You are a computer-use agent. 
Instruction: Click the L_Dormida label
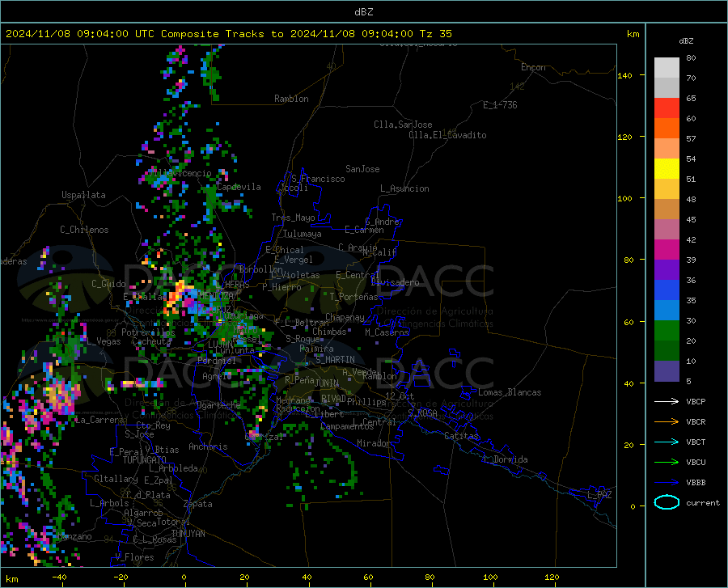pyautogui.click(x=505, y=459)
